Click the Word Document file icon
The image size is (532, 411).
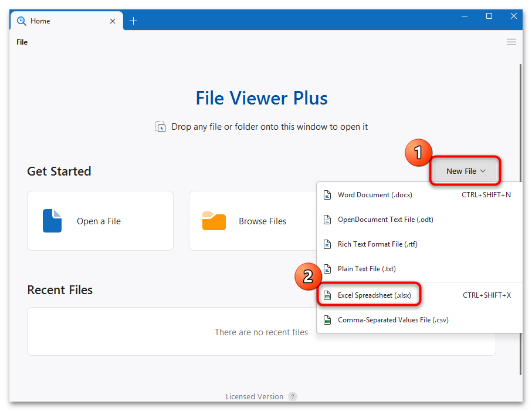click(327, 194)
